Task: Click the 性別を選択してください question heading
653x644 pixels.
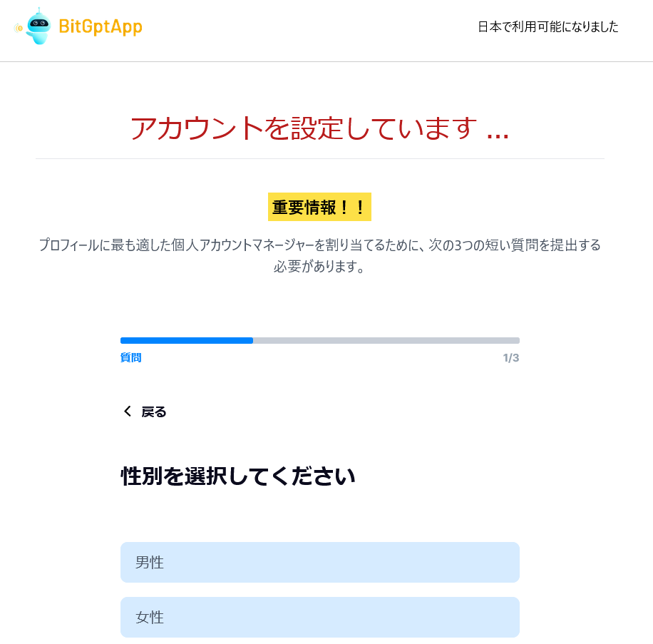Action: [238, 476]
